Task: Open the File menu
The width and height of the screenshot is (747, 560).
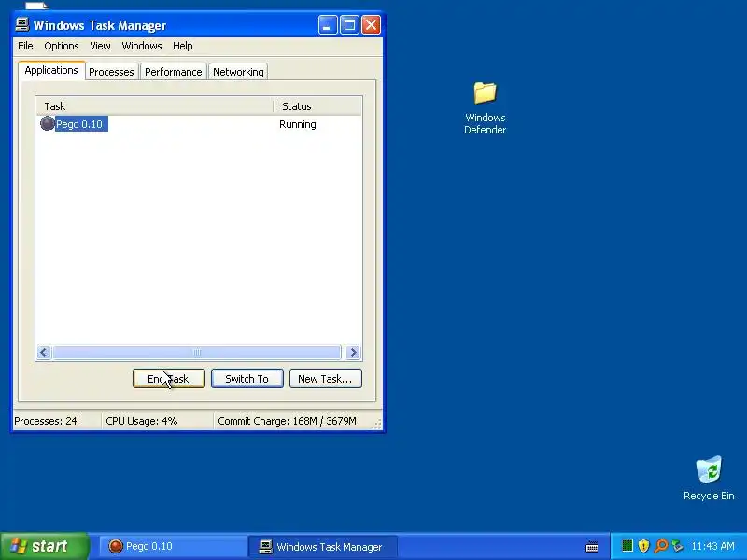Action: pos(25,46)
